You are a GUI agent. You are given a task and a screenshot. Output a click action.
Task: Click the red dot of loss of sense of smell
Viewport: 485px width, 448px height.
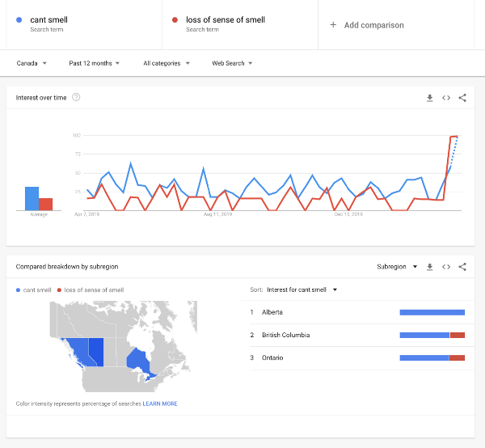click(175, 19)
